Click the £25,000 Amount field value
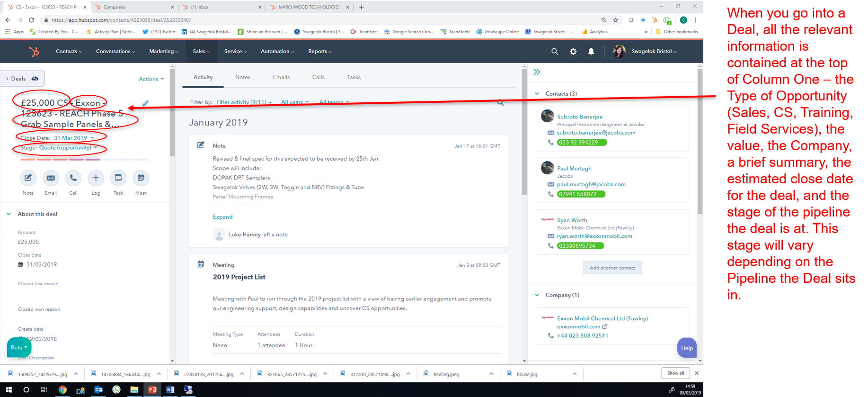This screenshot has height=397, width=868. point(28,242)
